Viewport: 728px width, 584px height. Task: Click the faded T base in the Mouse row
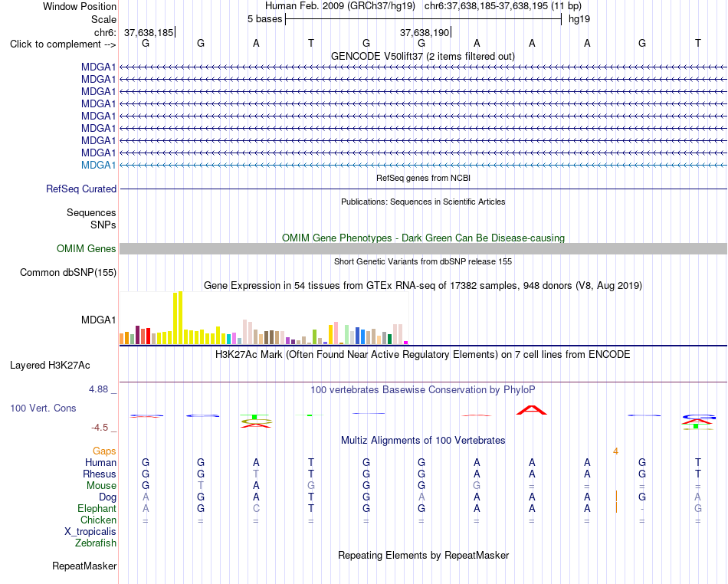point(201,486)
